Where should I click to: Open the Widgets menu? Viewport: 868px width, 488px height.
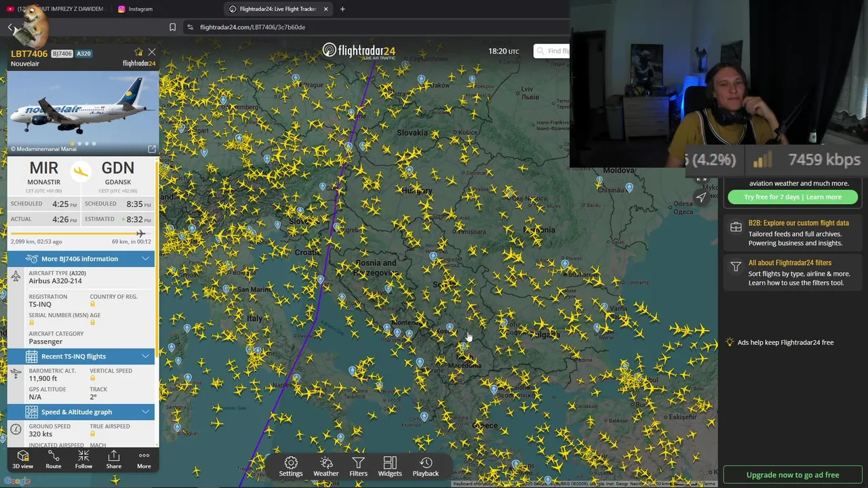point(390,466)
